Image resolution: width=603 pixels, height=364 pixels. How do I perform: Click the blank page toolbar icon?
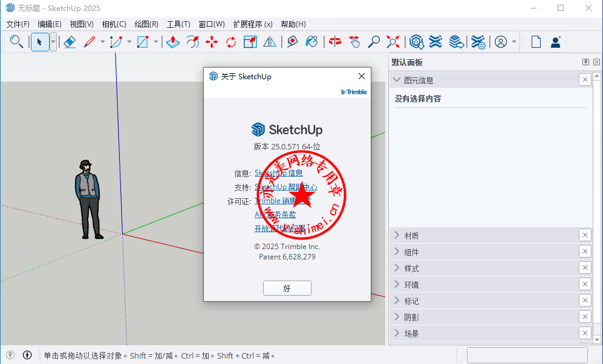point(536,42)
